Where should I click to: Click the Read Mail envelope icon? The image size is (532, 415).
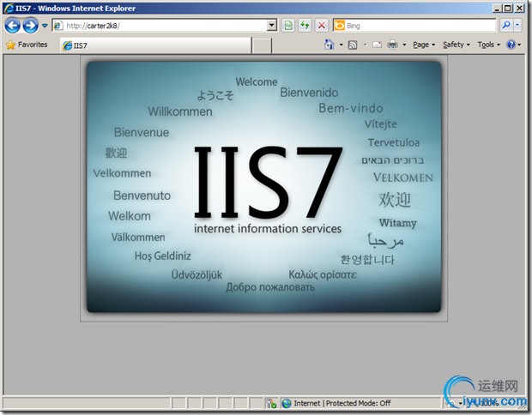click(377, 45)
